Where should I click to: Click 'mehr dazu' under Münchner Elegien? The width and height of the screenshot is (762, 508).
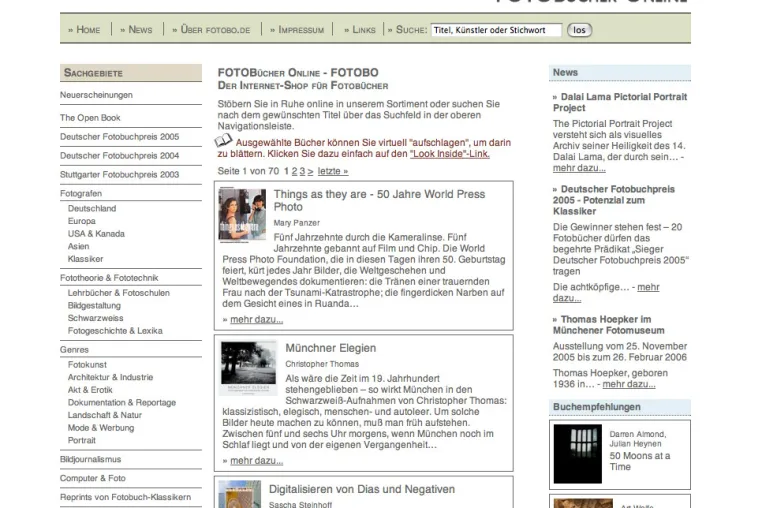[257, 461]
